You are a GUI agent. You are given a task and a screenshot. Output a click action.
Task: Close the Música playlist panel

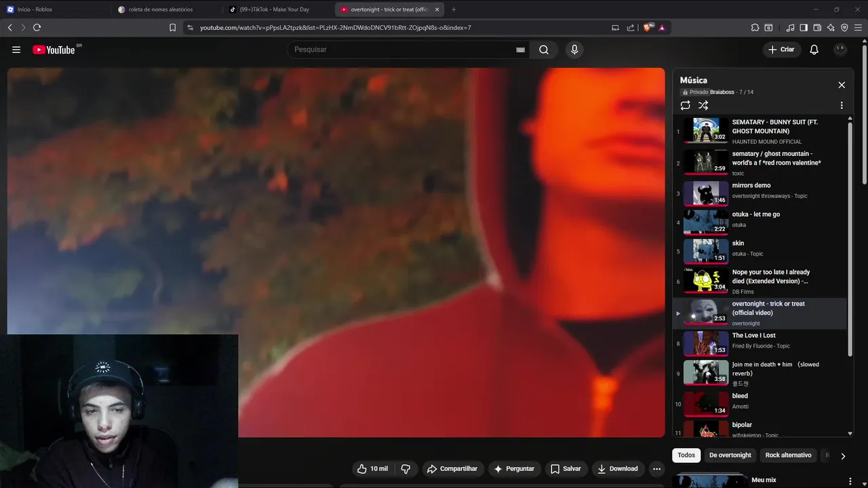click(x=842, y=85)
